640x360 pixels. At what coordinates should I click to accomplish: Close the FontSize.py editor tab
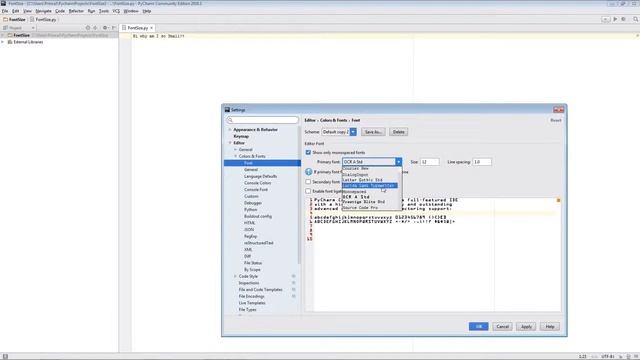point(151,28)
